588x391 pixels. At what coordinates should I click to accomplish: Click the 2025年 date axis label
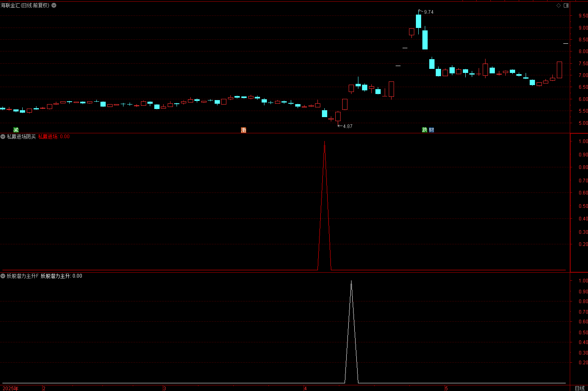click(11, 388)
